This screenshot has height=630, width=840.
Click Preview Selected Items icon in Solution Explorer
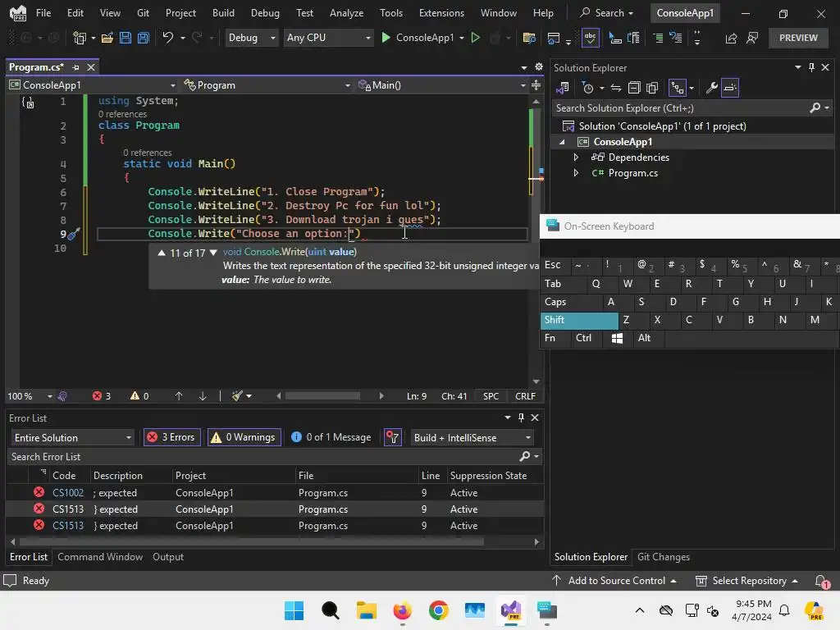[x=729, y=87]
